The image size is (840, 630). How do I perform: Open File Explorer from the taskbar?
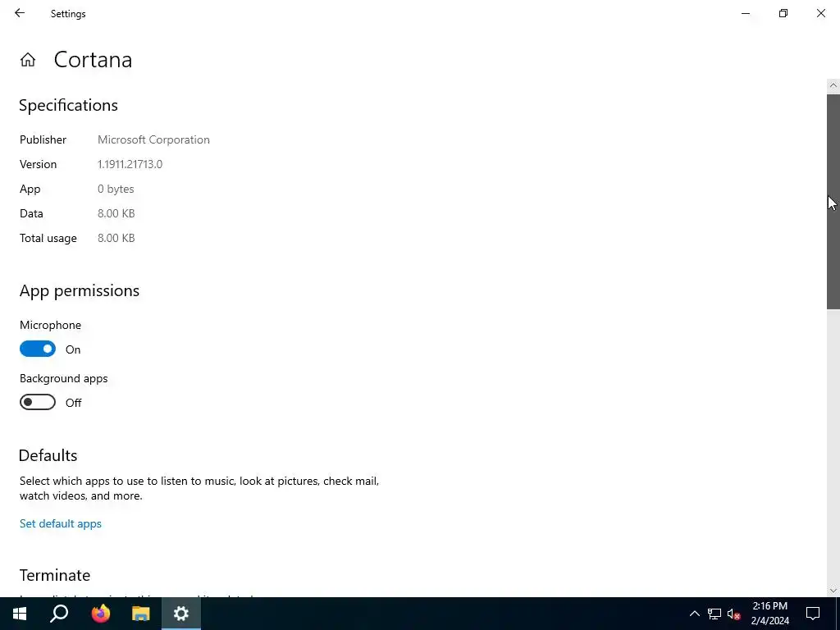click(141, 614)
